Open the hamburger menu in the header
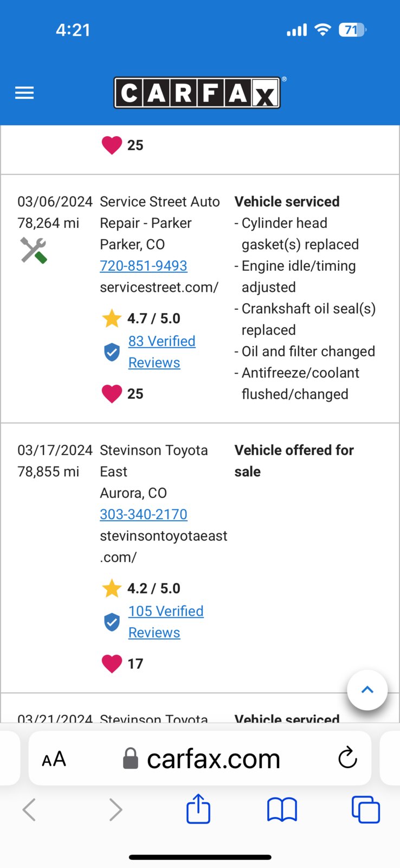This screenshot has width=400, height=868. 24,93
